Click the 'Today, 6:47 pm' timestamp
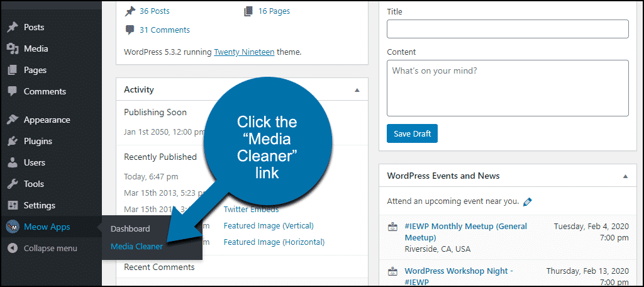 tap(151, 177)
